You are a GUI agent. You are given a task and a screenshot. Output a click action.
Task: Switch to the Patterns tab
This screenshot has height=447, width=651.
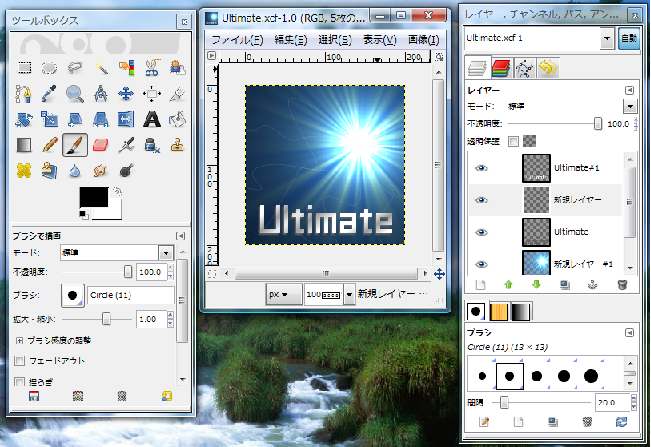(499, 312)
